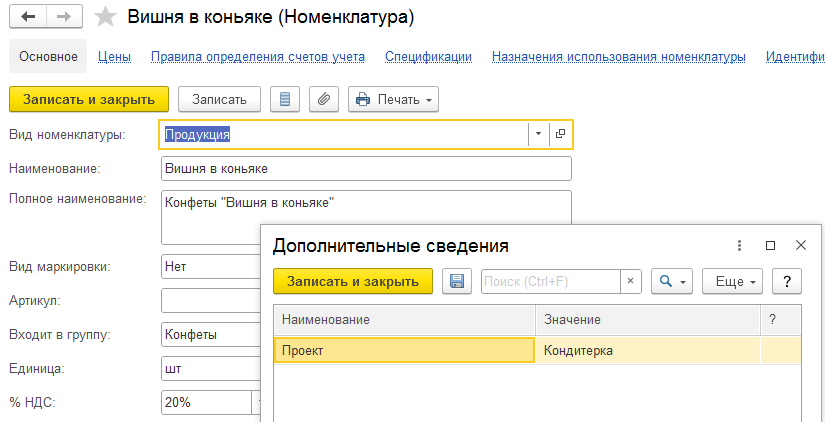The image size is (825, 422).
Task: Expand the Вид номенклатуры dropdown list
Action: [538, 134]
